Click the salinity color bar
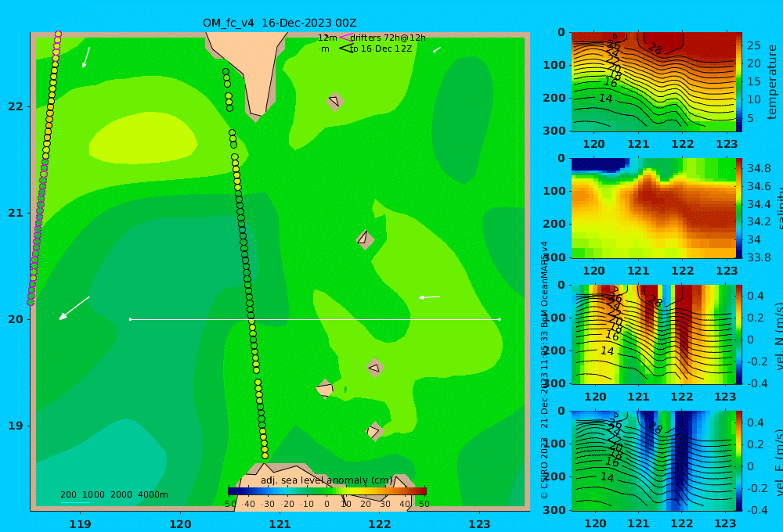Image resolution: width=783 pixels, height=532 pixels. 739,208
